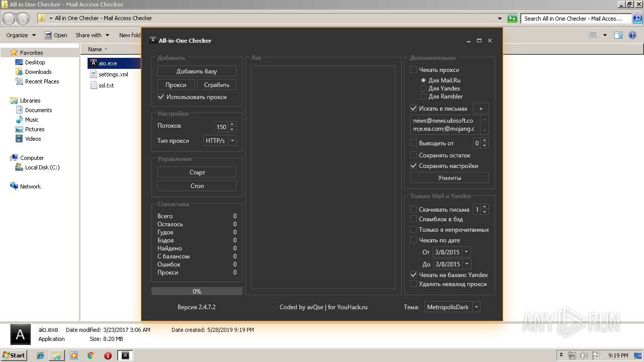The width and height of the screenshot is (644, 362).
Task: Select the aio.exe taskbar button
Action: click(125, 355)
